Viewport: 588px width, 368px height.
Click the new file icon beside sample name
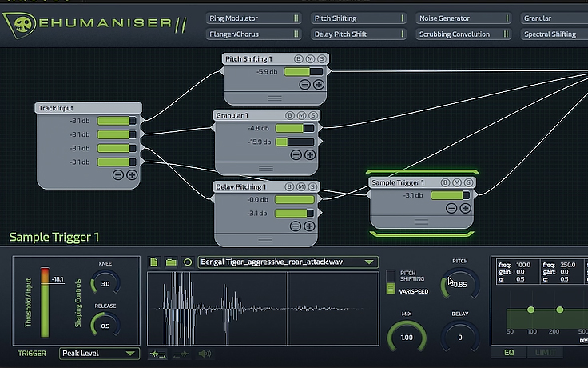tap(153, 262)
